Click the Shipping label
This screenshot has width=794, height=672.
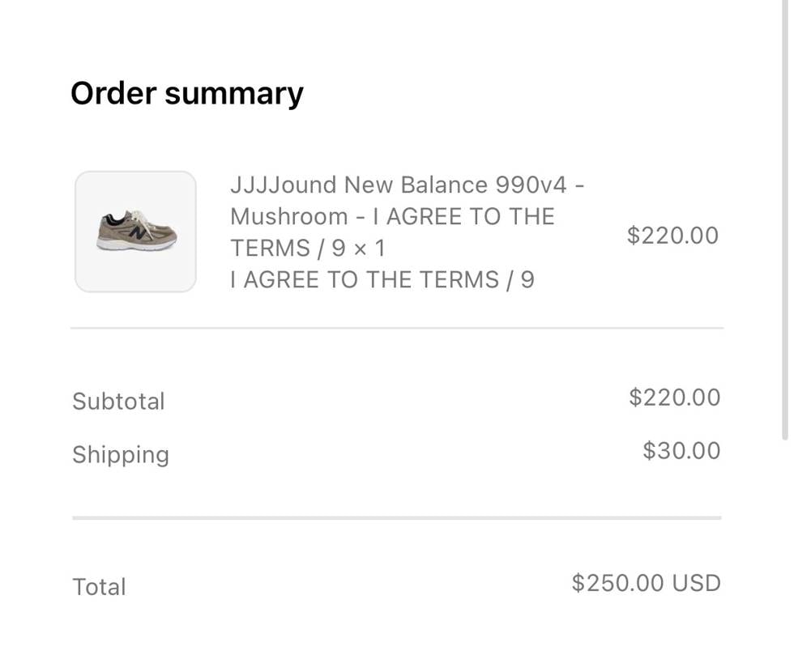click(121, 454)
